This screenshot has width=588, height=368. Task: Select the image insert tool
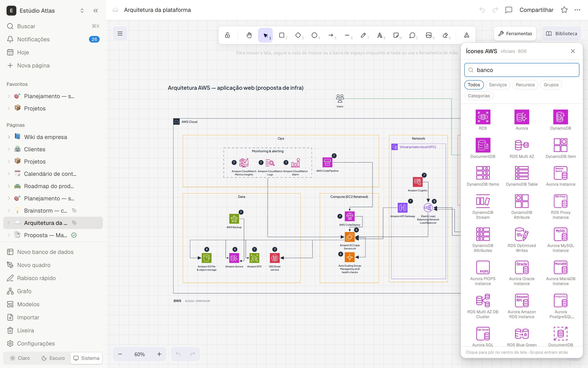(x=429, y=35)
